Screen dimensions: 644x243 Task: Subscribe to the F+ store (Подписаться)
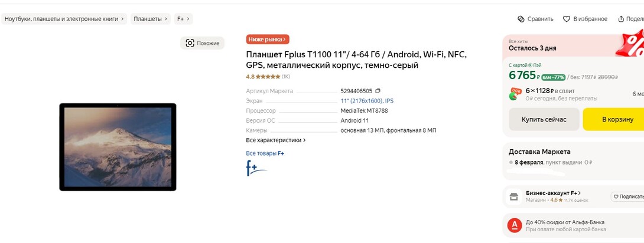pos(627,196)
